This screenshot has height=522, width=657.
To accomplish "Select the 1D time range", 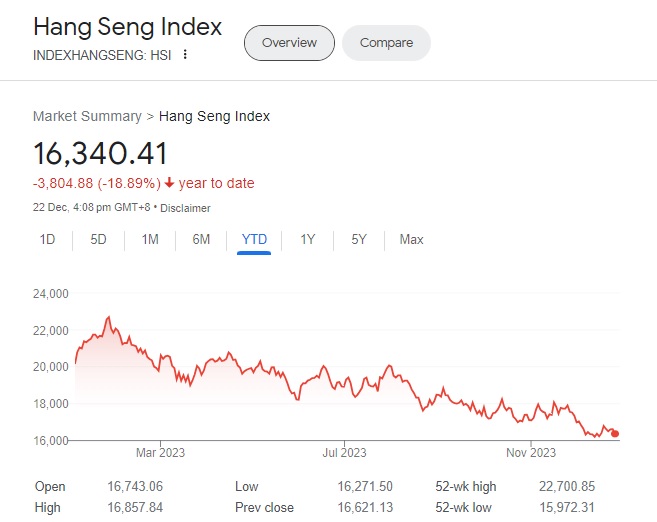I will tap(47, 239).
